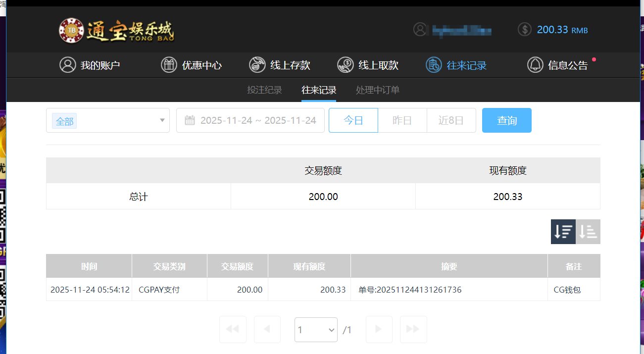This screenshot has height=354, width=644.
Task: Click the 通宝娱乐城 logo
Action: pos(117,29)
